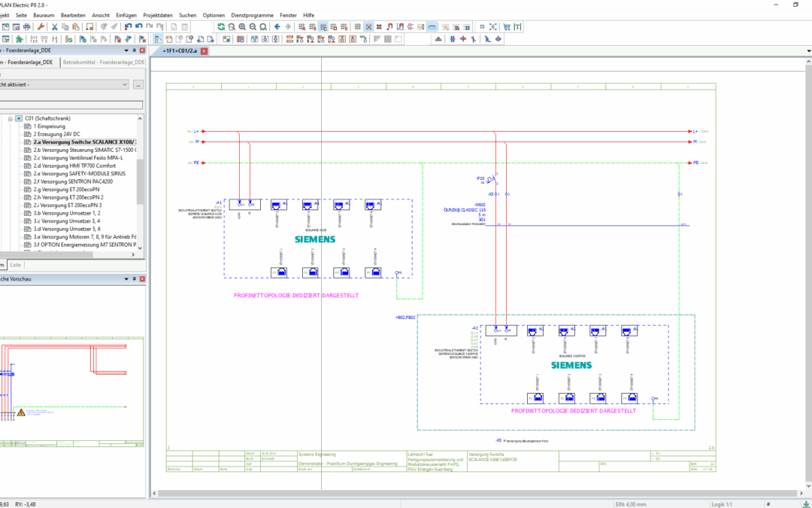The height and width of the screenshot is (508, 812).
Task: Select page '2.e Versorgung SAFETY-MODULE SIRIUS'
Action: (x=79, y=174)
